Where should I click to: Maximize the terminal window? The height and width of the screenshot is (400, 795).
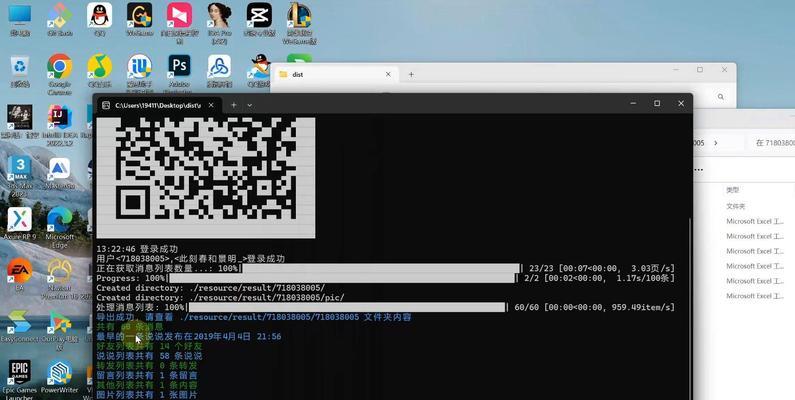657,103
